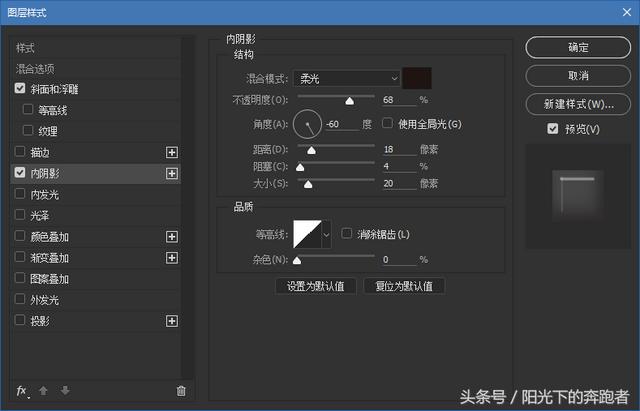Add another 颜色叠加 effect with plus icon
Viewport: 640px width, 411px height.
[172, 237]
